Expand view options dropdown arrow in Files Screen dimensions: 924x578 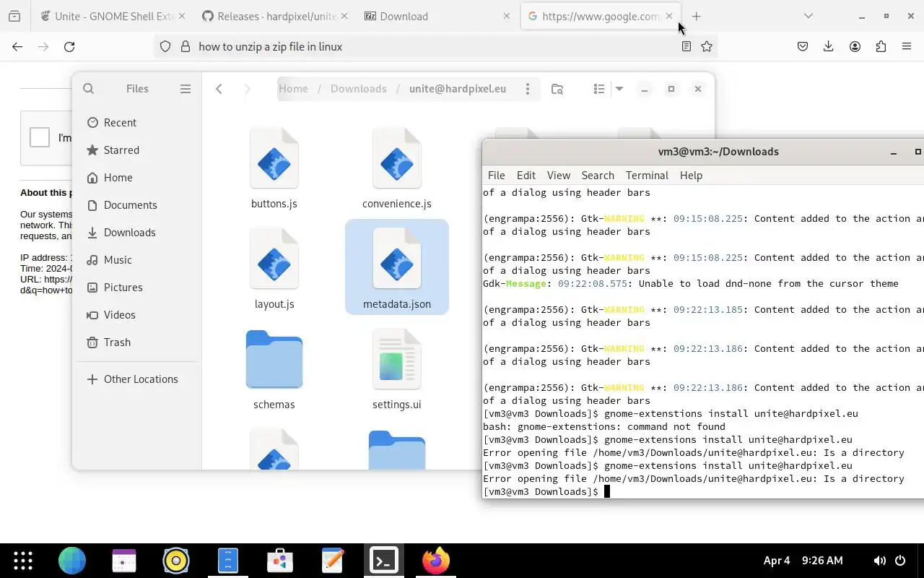click(619, 89)
